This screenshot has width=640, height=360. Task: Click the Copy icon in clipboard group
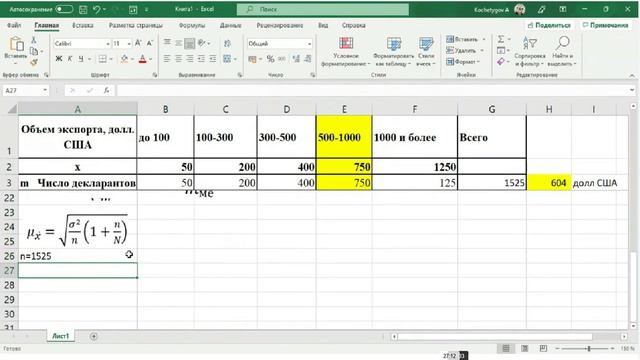[34, 51]
